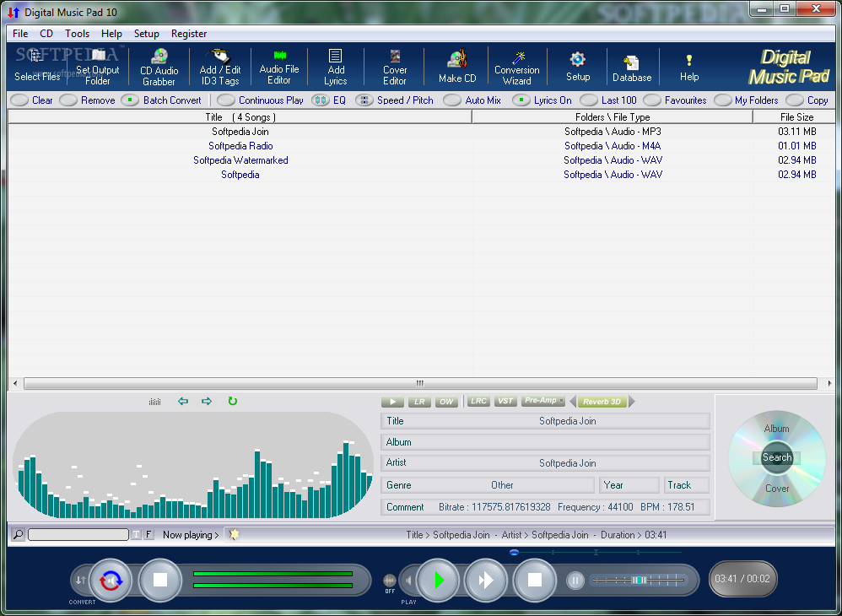Open the Cover Editor
Screen dimensions: 842x616
point(395,68)
